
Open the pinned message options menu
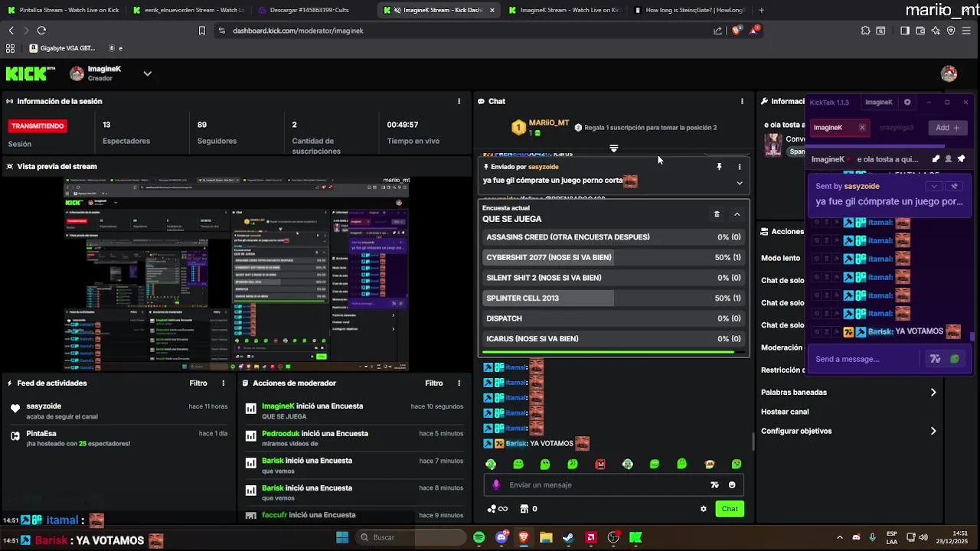[739, 167]
